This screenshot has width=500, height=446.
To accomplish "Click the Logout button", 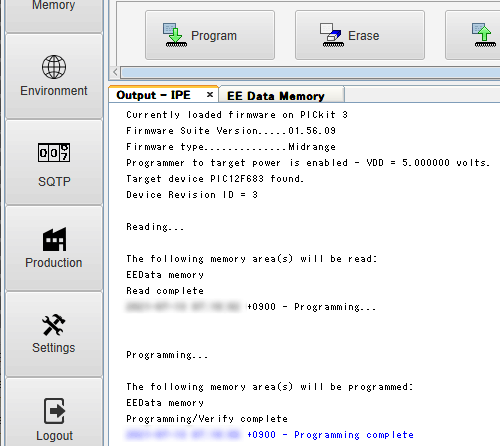I will click(54, 412).
